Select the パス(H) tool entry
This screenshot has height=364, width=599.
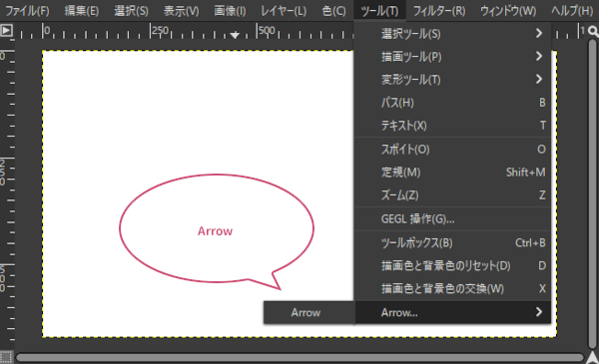[x=452, y=103]
